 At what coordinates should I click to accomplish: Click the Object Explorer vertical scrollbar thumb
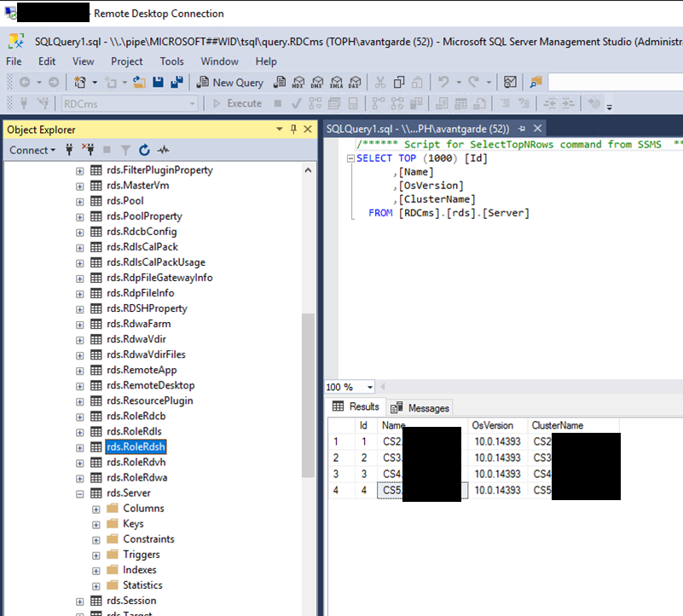tap(308, 395)
